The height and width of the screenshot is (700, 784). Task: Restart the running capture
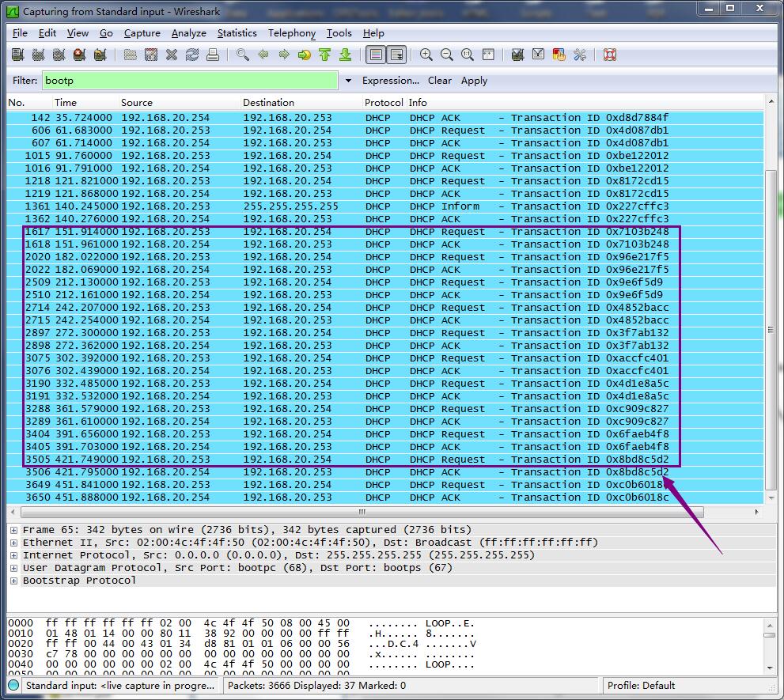pyautogui.click(x=100, y=55)
